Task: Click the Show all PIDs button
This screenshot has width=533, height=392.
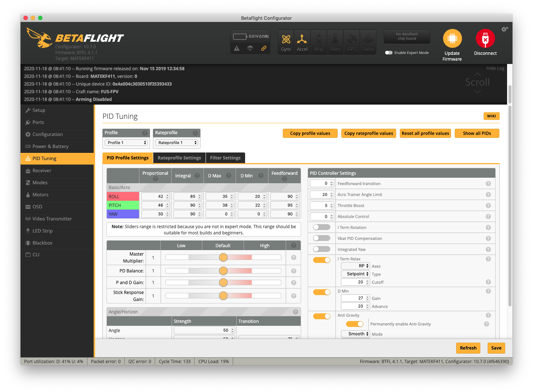Action: point(477,133)
